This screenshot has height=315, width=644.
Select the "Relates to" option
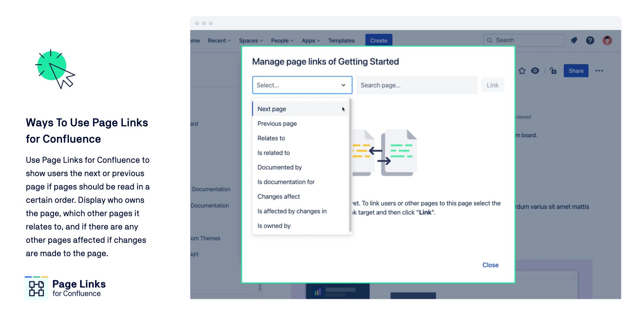300,138
